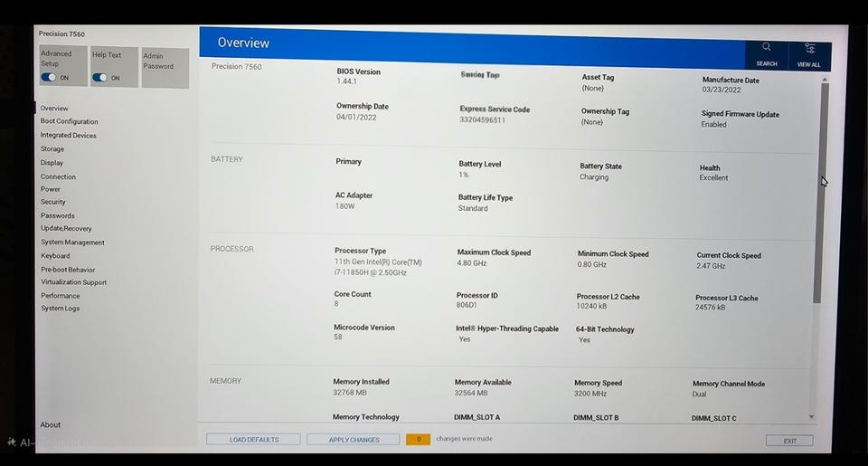Open Virtualization Support section
868x466 pixels.
(x=73, y=282)
